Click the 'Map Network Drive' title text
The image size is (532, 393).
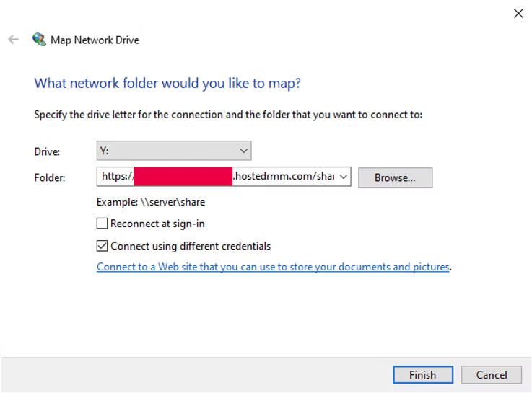point(95,40)
